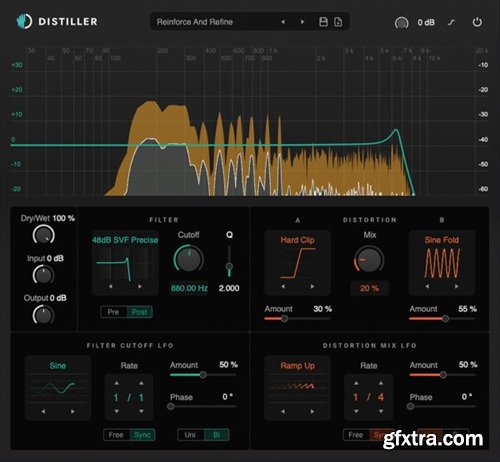Click the distortion Mix knob
Image resolution: width=500 pixels, height=462 pixels.
coord(369,259)
